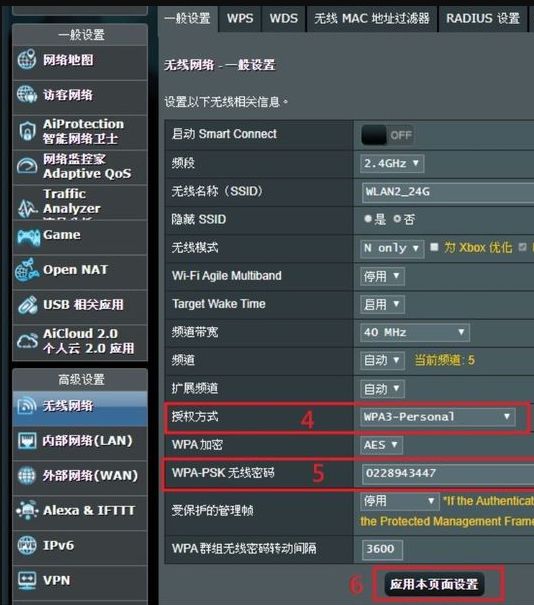Click the 访客网络 guest network icon
Viewport: 534px width, 605px height.
click(x=27, y=95)
